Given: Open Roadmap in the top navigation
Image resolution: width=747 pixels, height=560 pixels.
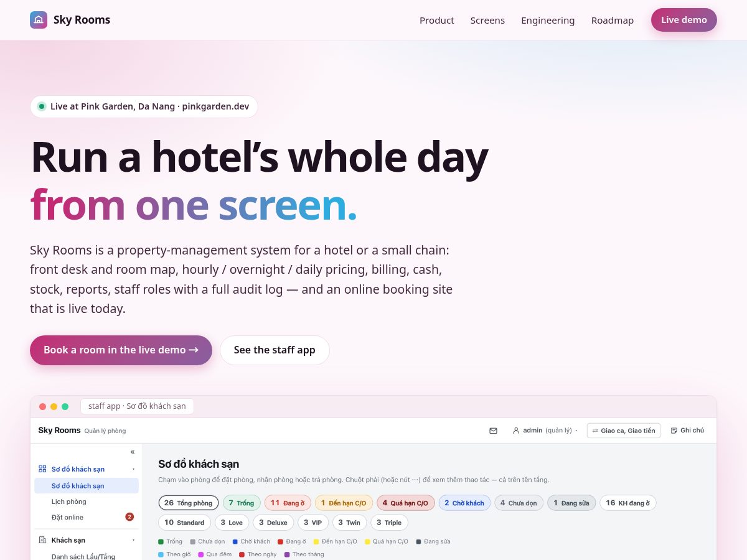Looking at the screenshot, I should click(613, 20).
